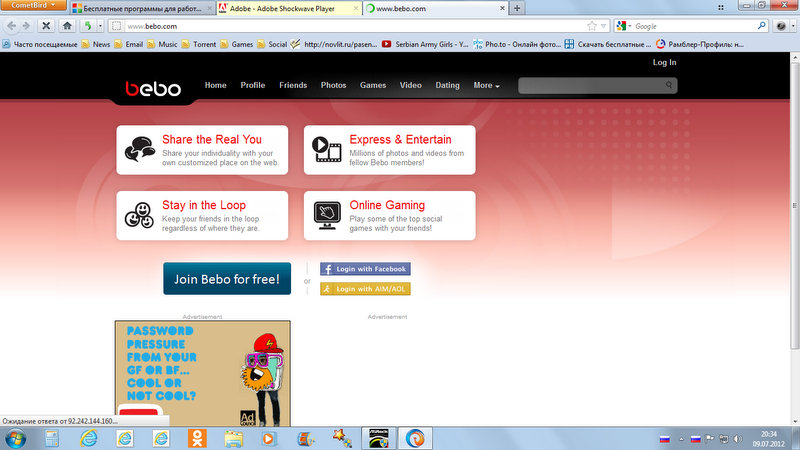Open Pho.to Онлайн фото bookmark

click(517, 44)
